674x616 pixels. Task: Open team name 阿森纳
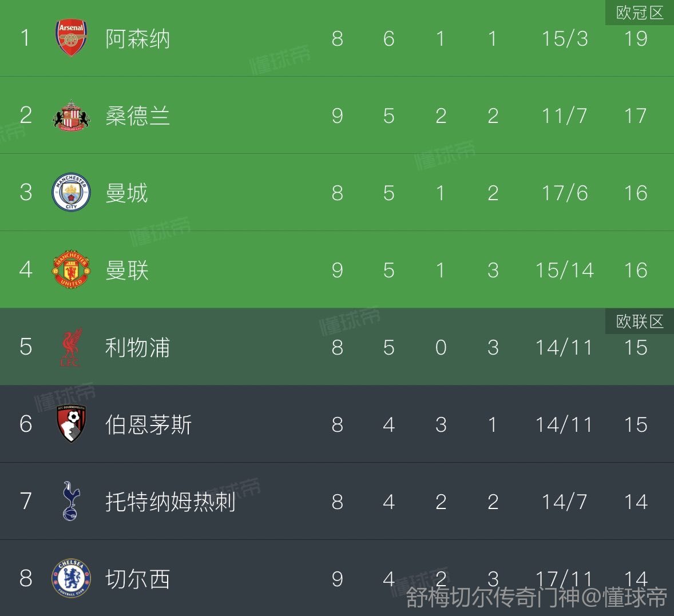(137, 39)
